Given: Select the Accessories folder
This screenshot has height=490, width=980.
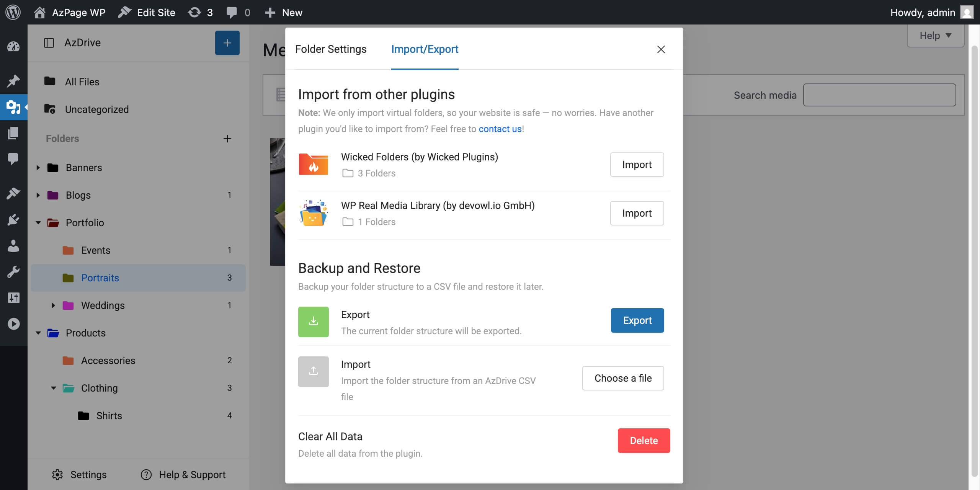Looking at the screenshot, I should pyautogui.click(x=138, y=361).
